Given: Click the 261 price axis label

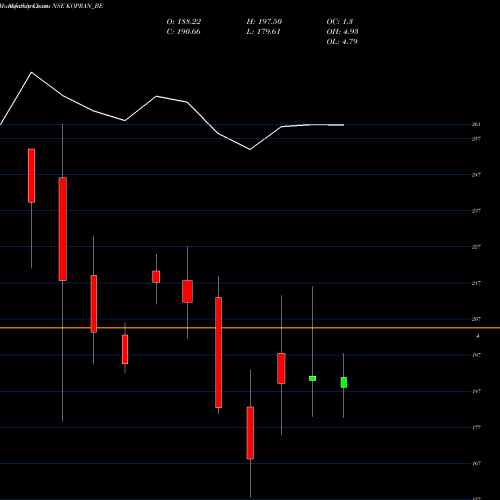Looking at the screenshot, I should 476,125.
